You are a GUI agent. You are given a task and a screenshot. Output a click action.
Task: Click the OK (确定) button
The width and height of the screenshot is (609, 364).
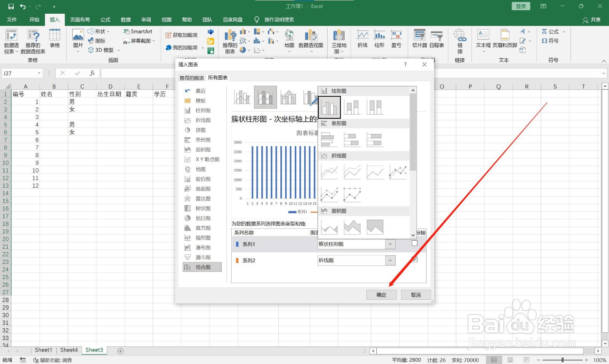click(x=381, y=295)
